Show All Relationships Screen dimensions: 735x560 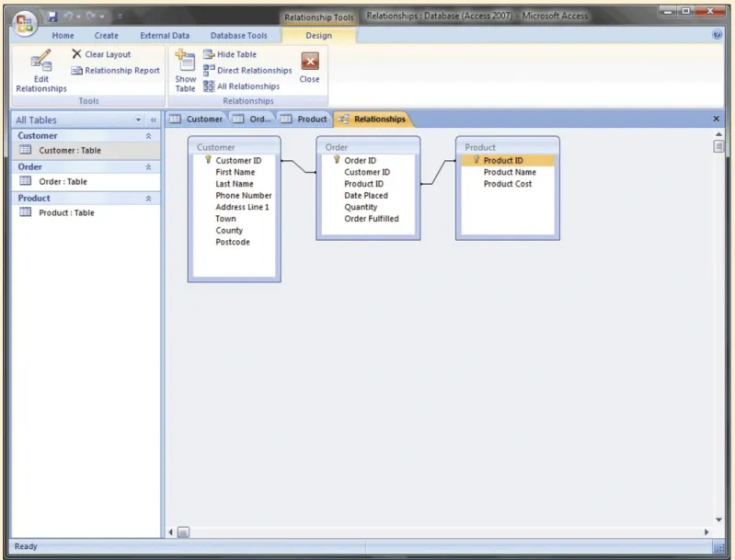[x=241, y=86]
